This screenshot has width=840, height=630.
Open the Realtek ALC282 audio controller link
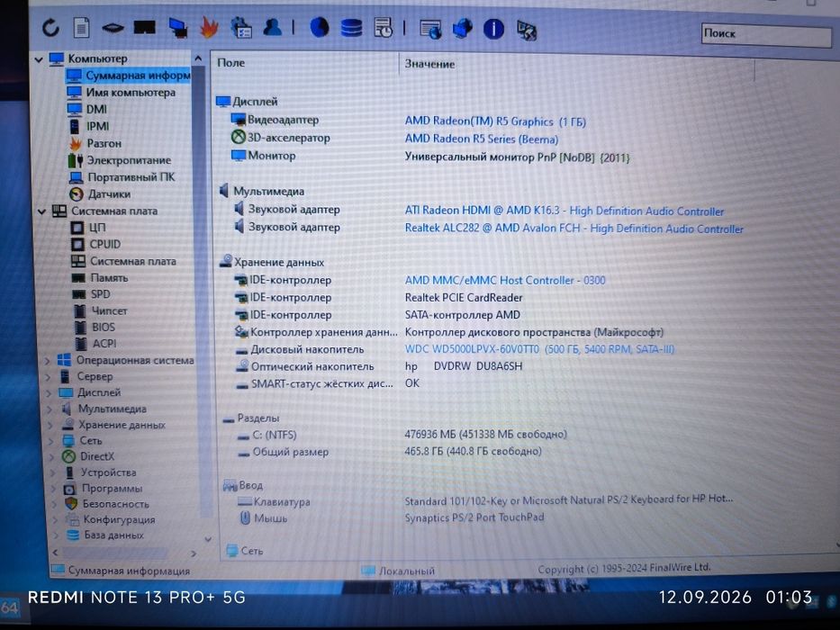coord(574,229)
